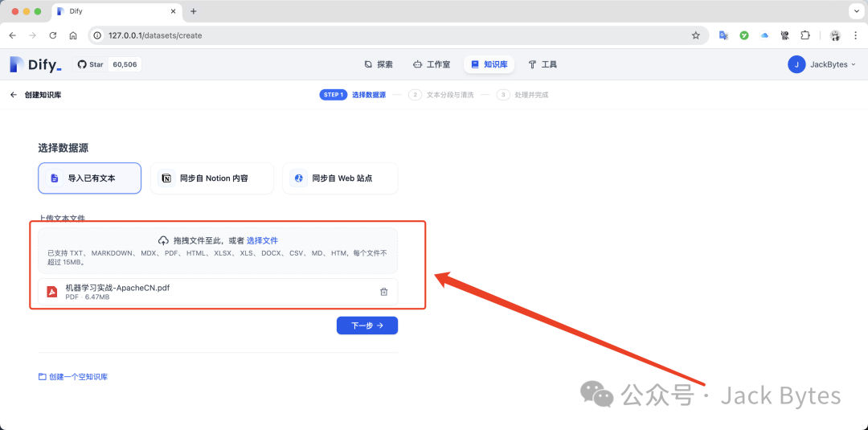Click the 选择文件 link
The height and width of the screenshot is (430, 868).
[262, 240]
